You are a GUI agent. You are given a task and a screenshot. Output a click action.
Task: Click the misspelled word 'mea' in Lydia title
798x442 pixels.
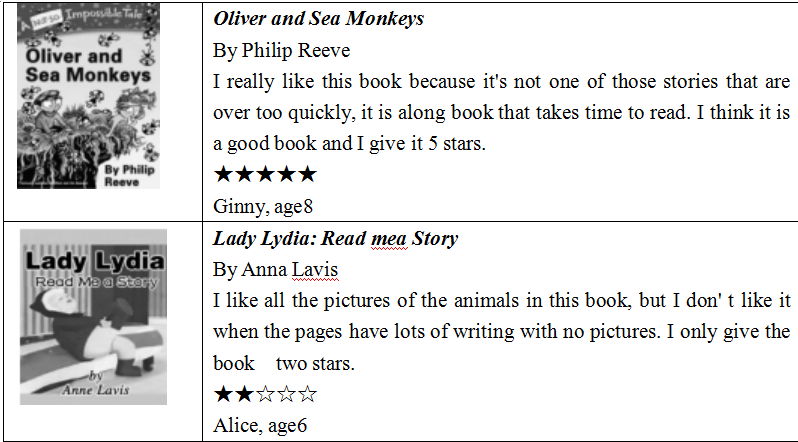click(389, 238)
